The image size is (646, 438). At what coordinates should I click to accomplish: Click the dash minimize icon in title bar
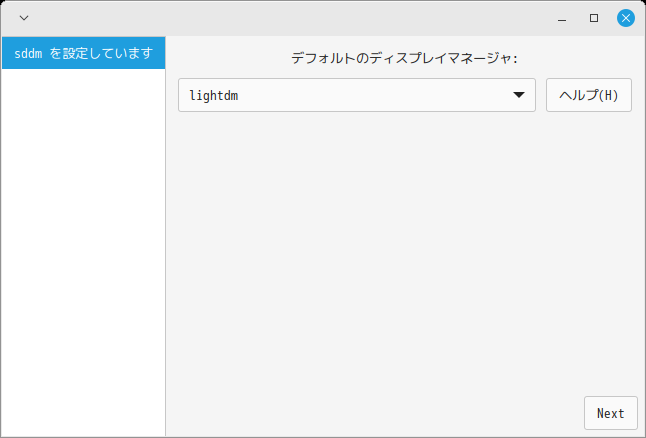(562, 18)
